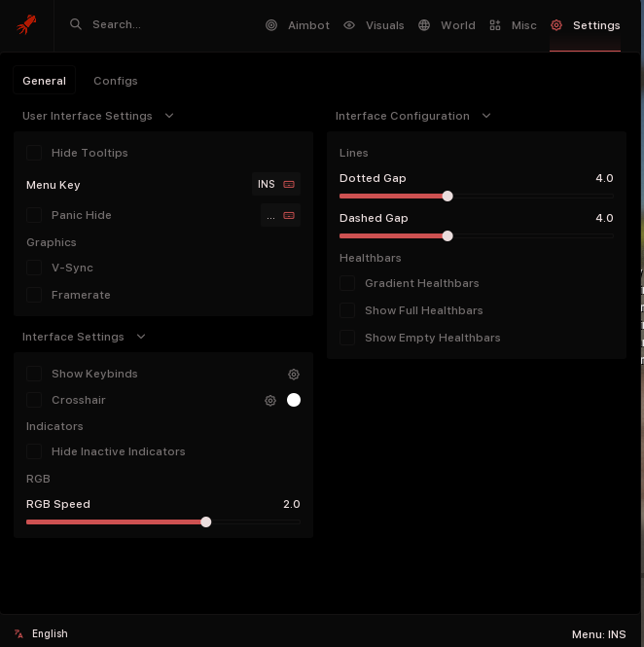The width and height of the screenshot is (644, 647).
Task: Click the Indicators section heading
Action: (x=54, y=426)
